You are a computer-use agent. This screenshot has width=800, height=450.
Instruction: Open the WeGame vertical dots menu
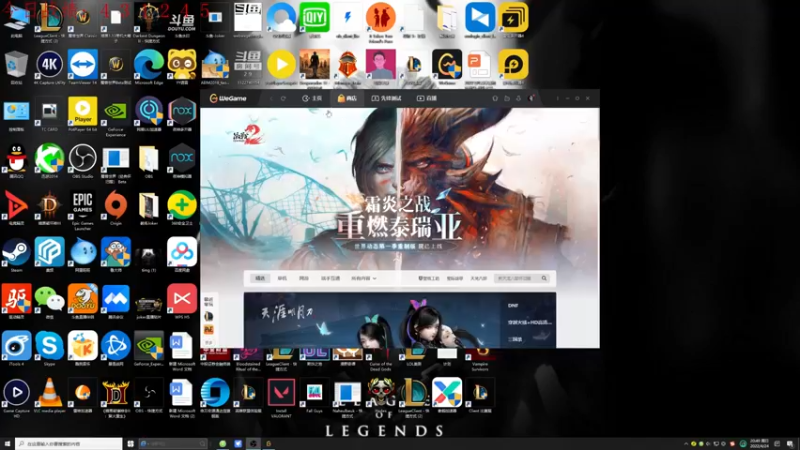(557, 98)
